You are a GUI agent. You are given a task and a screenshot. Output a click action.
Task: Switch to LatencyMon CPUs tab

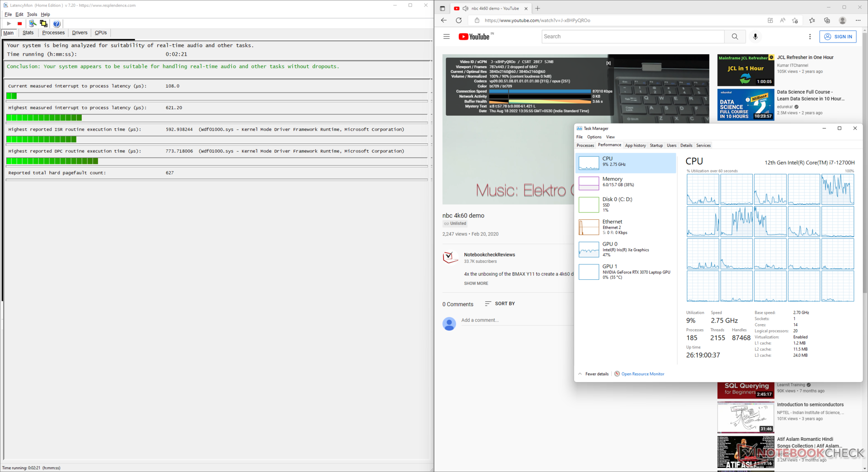[x=101, y=33]
